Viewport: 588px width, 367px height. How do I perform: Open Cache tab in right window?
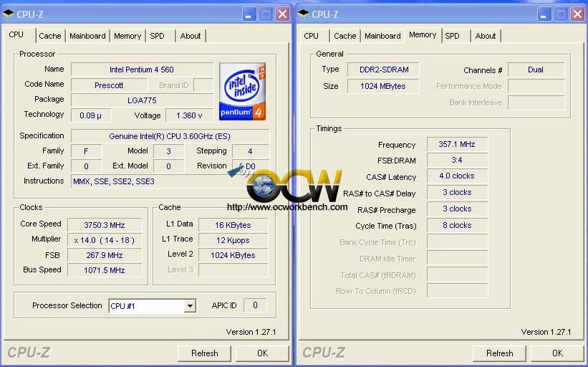click(x=345, y=36)
